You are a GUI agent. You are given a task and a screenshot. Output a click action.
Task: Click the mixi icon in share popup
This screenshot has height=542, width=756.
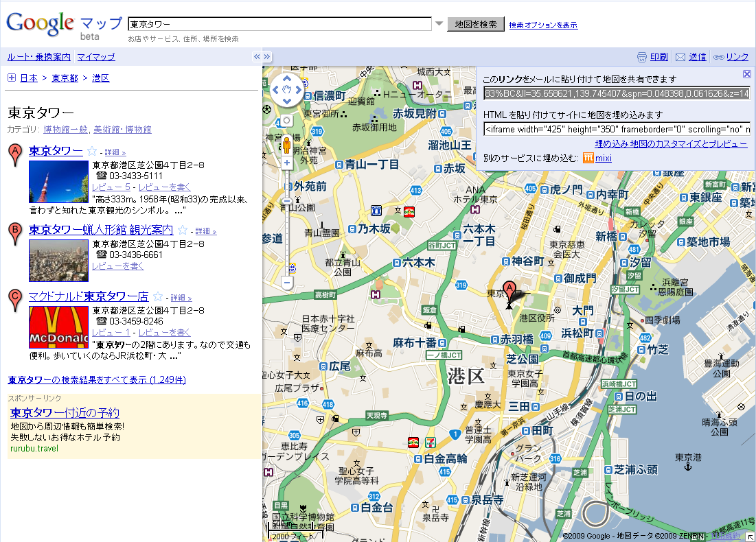point(588,158)
